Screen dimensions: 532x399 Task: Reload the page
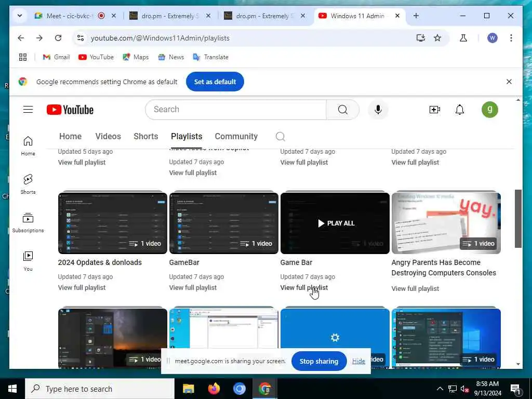tap(58, 38)
